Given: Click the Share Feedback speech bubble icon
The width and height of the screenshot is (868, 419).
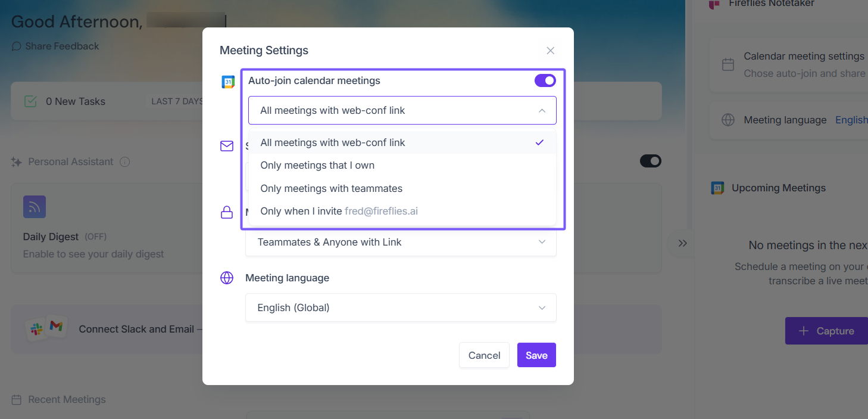Looking at the screenshot, I should point(17,46).
